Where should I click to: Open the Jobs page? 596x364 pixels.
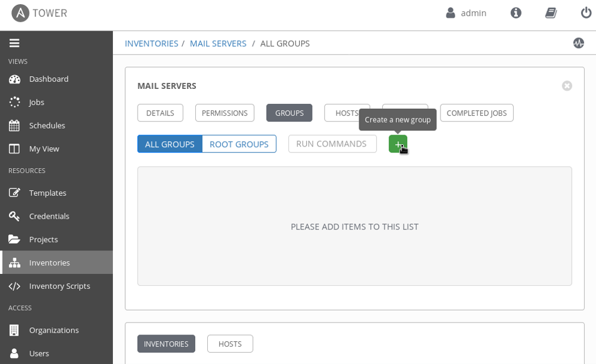[x=56, y=102]
